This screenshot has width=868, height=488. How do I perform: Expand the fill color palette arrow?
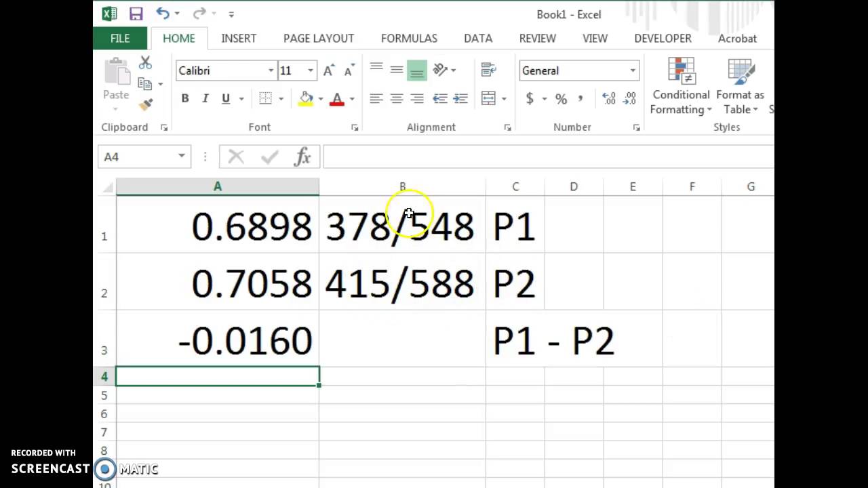320,99
